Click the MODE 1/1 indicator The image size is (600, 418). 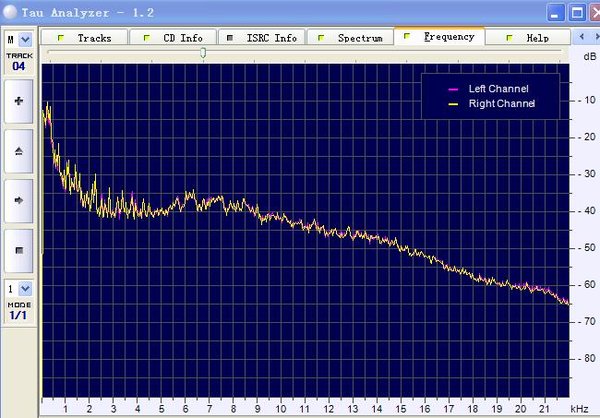click(x=19, y=311)
